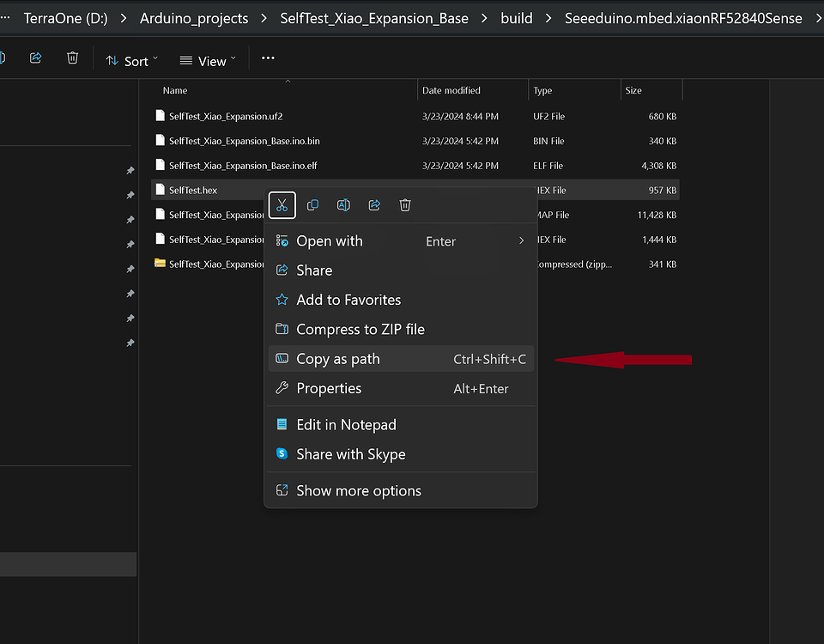
Task: Click SelfTest_Xiao_Expansion_Base breadcrumb
Action: [x=374, y=18]
